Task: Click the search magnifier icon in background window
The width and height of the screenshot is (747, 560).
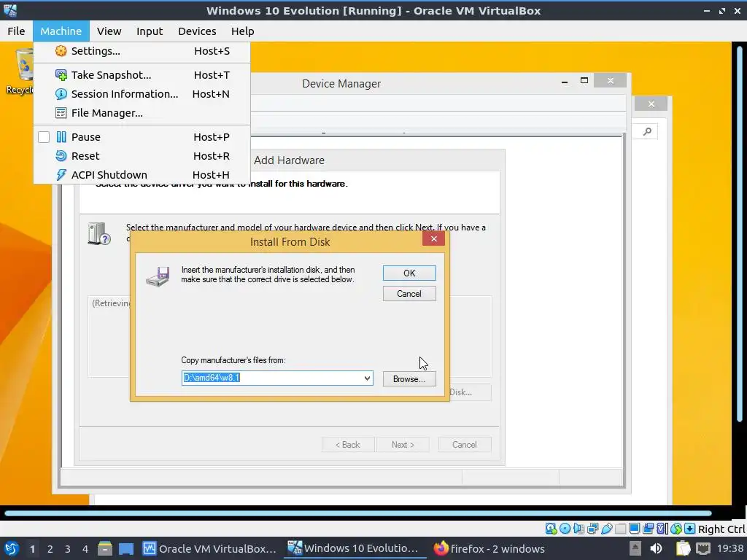Action: (647, 131)
